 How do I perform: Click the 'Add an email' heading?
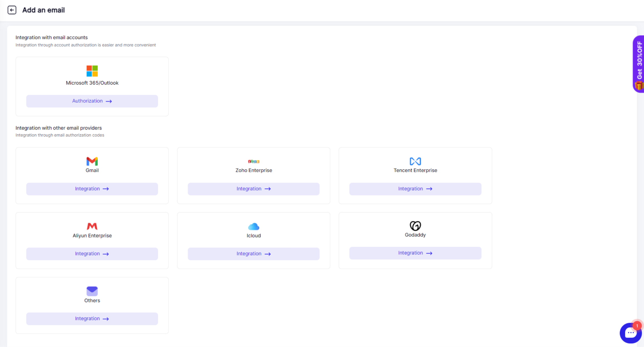[43, 10]
